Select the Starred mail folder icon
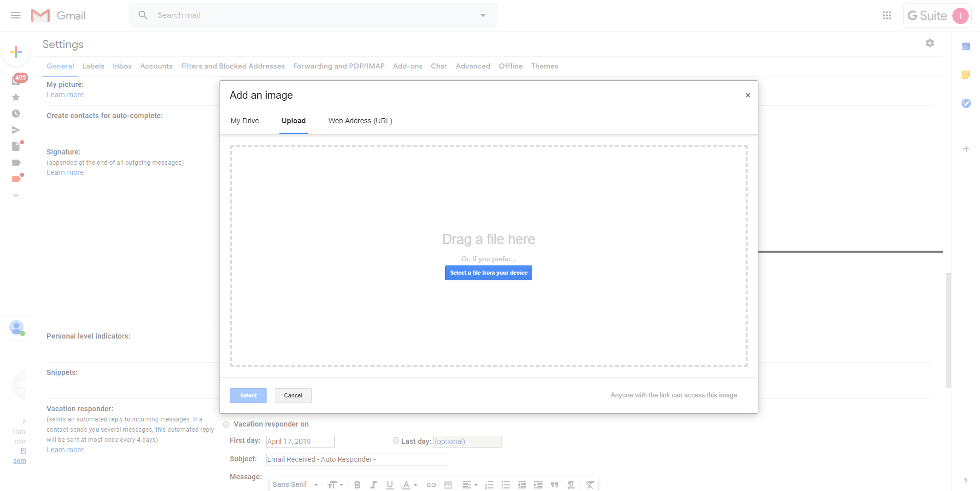This screenshot has width=980, height=491. [16, 97]
